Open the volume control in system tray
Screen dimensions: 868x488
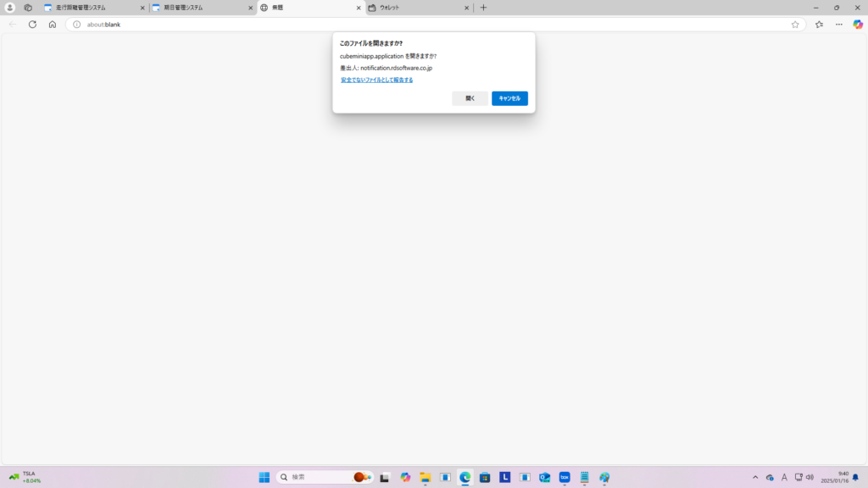[x=810, y=477]
